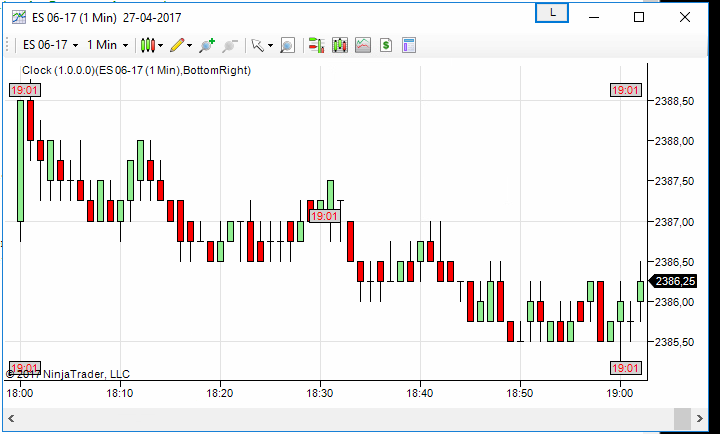The height and width of the screenshot is (434, 720).
Task: Click the toolbar drag grip handle
Action: (7, 45)
